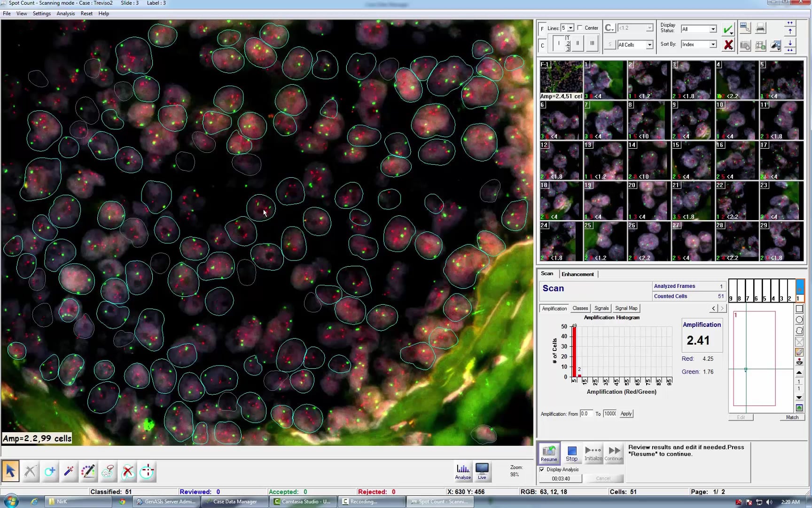Screen dimensions: 812x508
Task: Switch to the Enhancement tab
Action: tap(578, 274)
